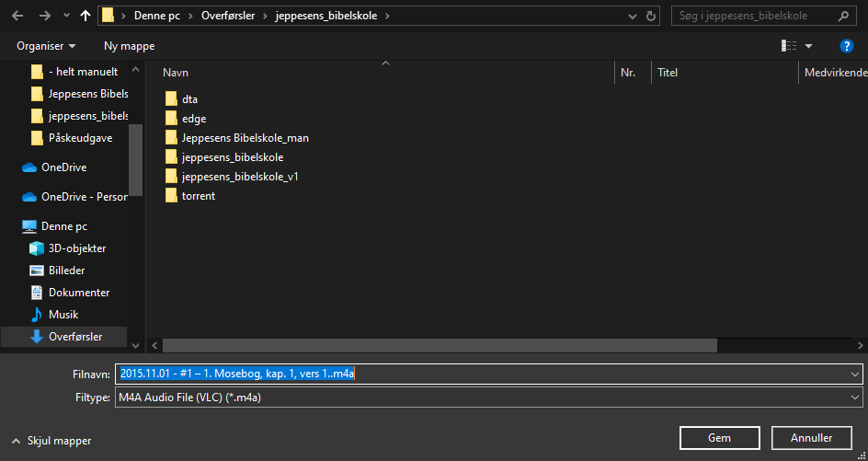Open the torrent folder
Image resolution: width=868 pixels, height=461 pixels.
click(198, 196)
